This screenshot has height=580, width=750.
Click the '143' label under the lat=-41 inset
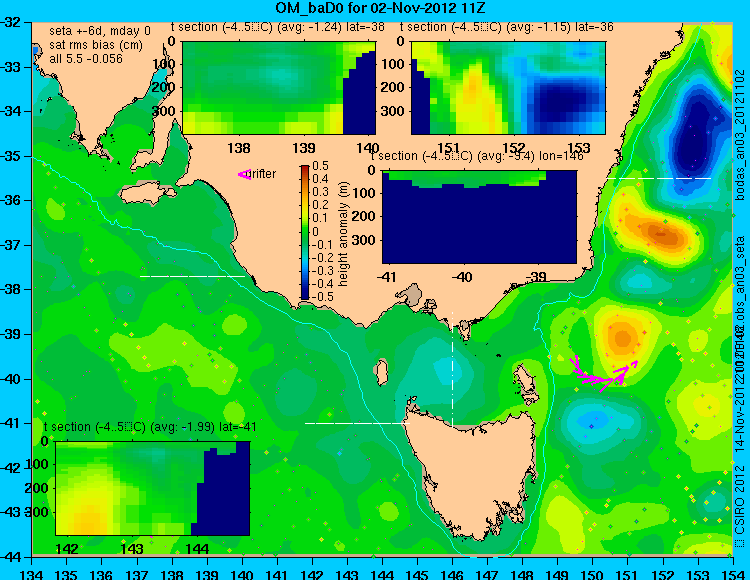[x=132, y=548]
